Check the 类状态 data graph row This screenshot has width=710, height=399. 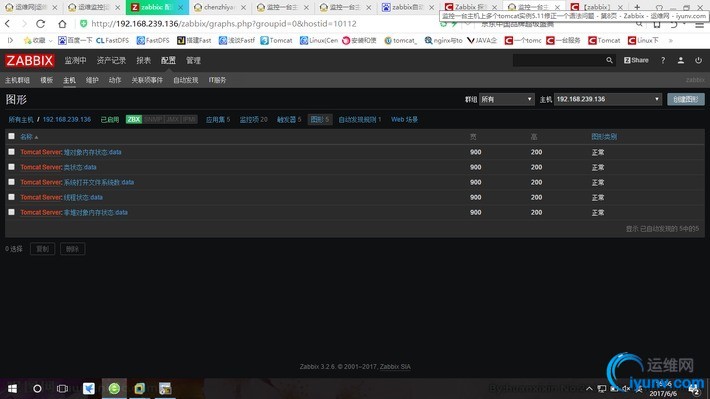coord(11,167)
